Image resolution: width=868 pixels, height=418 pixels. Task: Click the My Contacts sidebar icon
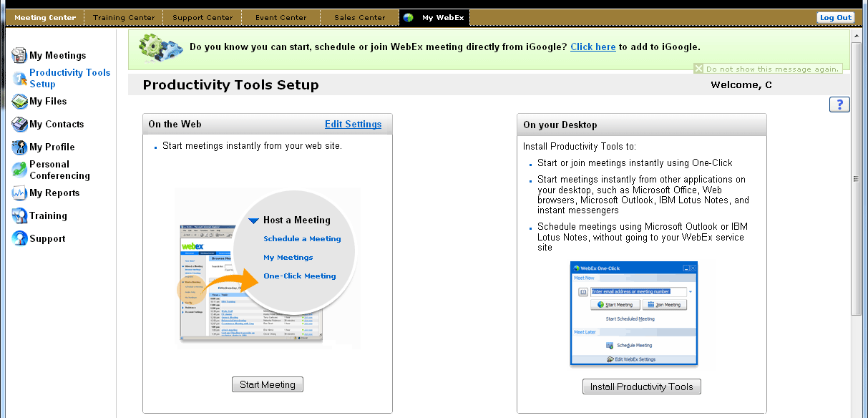tap(19, 124)
